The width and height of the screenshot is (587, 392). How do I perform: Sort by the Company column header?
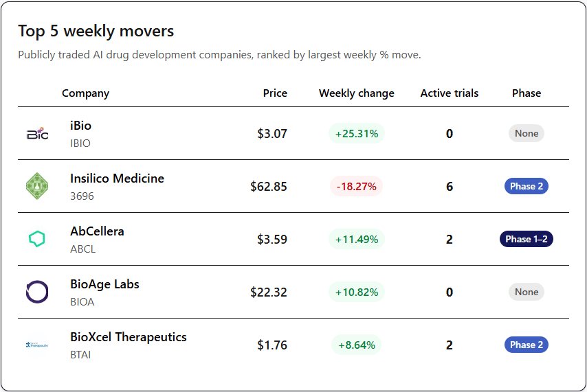pos(85,93)
